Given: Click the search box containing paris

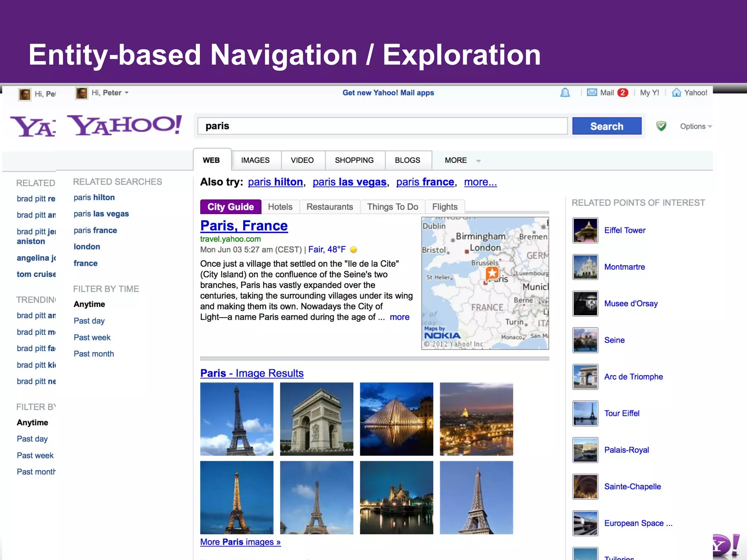Looking at the screenshot, I should pyautogui.click(x=382, y=126).
